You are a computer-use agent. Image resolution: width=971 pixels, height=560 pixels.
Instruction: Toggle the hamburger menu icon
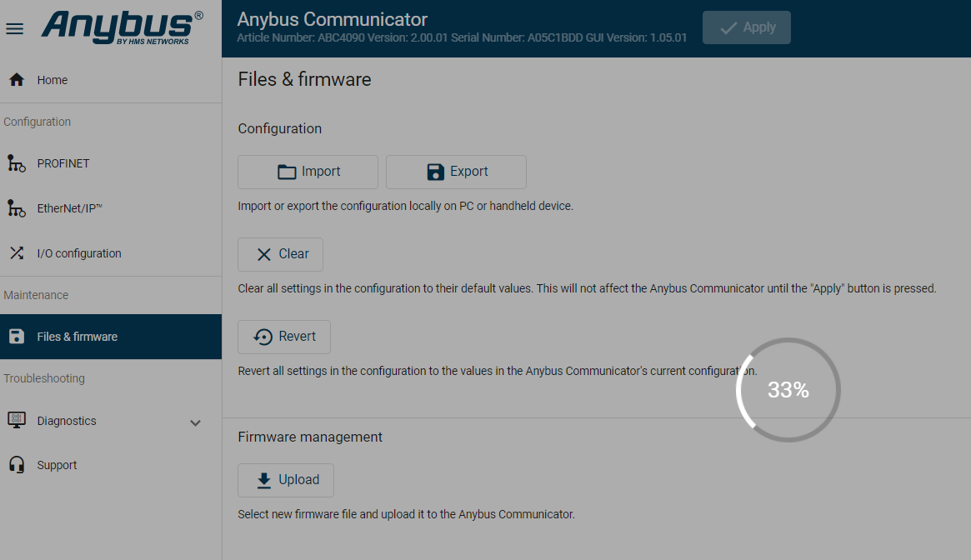(15, 28)
